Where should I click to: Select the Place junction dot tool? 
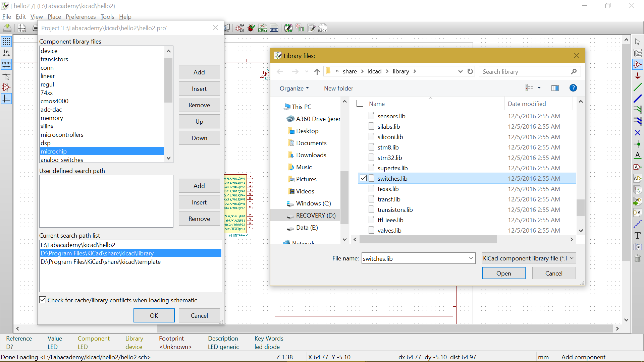[x=638, y=144]
